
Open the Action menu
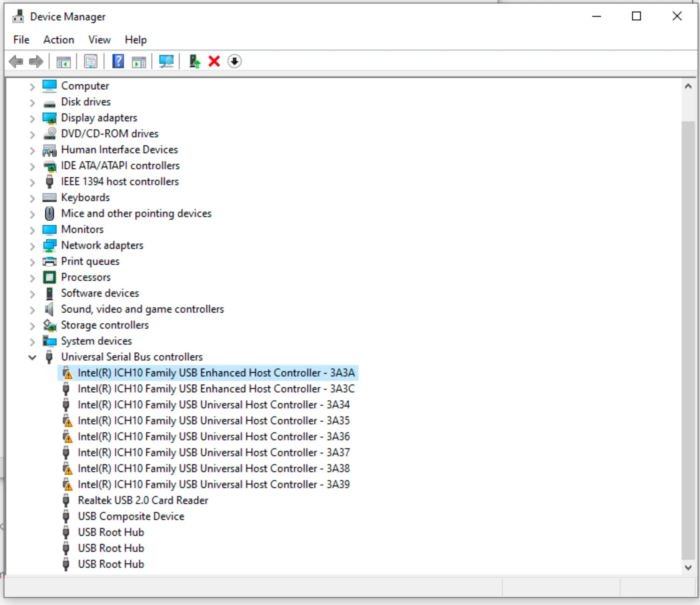[x=58, y=40]
